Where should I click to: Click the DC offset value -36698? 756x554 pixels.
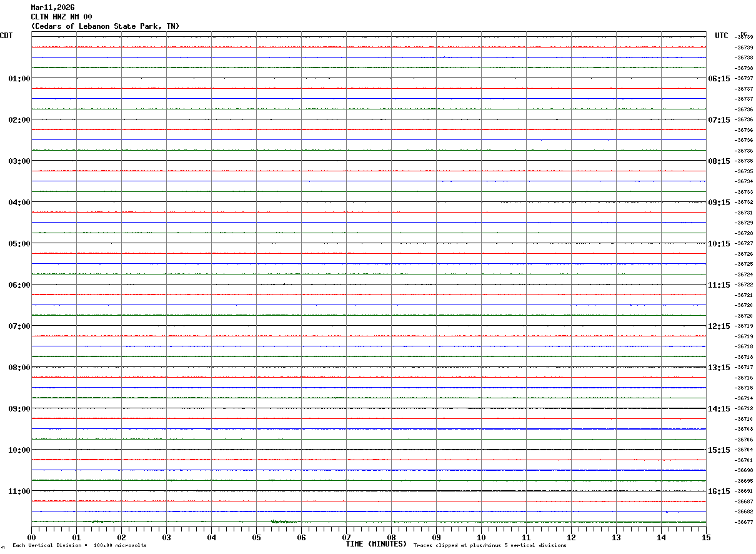pyautogui.click(x=744, y=471)
